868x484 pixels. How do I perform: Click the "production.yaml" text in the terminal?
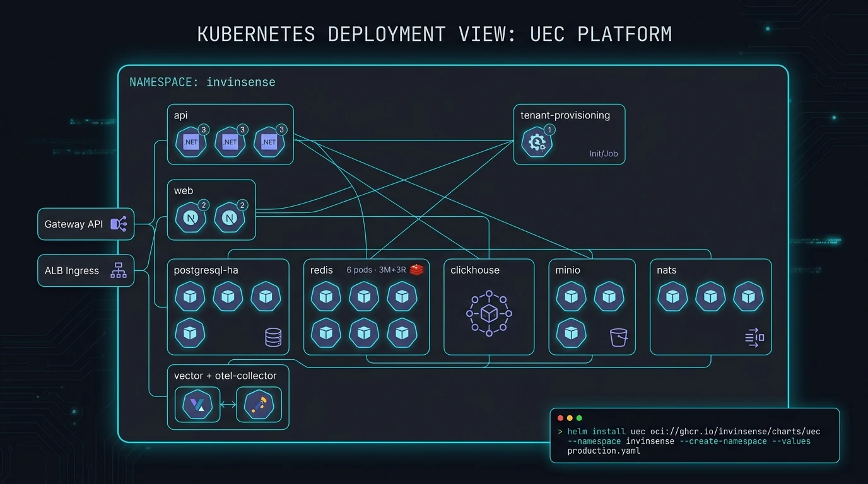(x=604, y=451)
